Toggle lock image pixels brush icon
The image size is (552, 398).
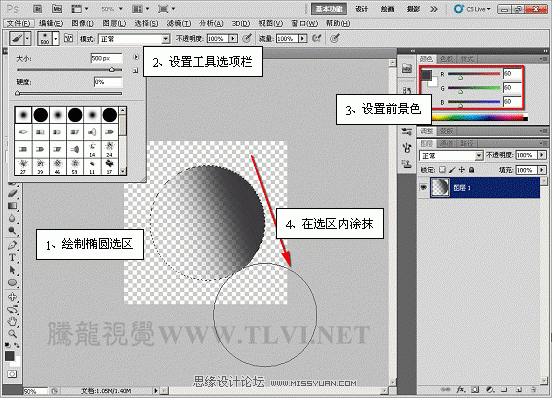click(x=452, y=170)
